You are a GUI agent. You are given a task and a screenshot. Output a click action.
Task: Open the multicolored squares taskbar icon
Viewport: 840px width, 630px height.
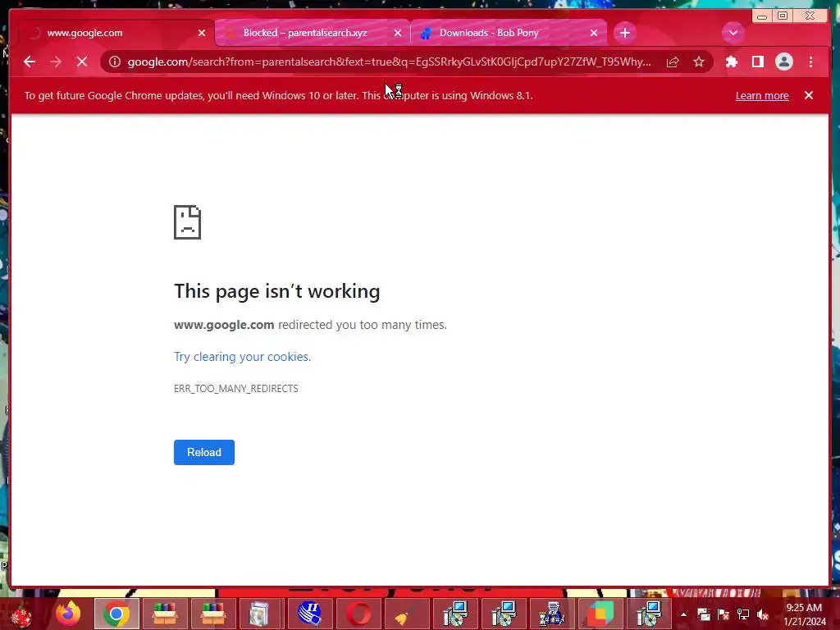tap(600, 614)
